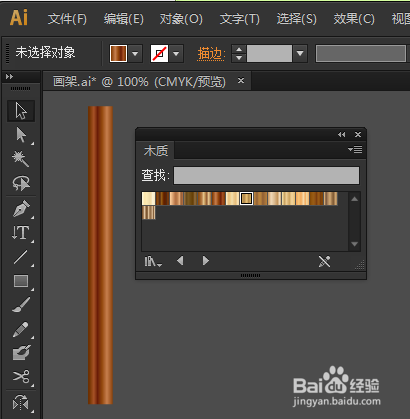Open the 描边 stroke panel link

coord(211,53)
